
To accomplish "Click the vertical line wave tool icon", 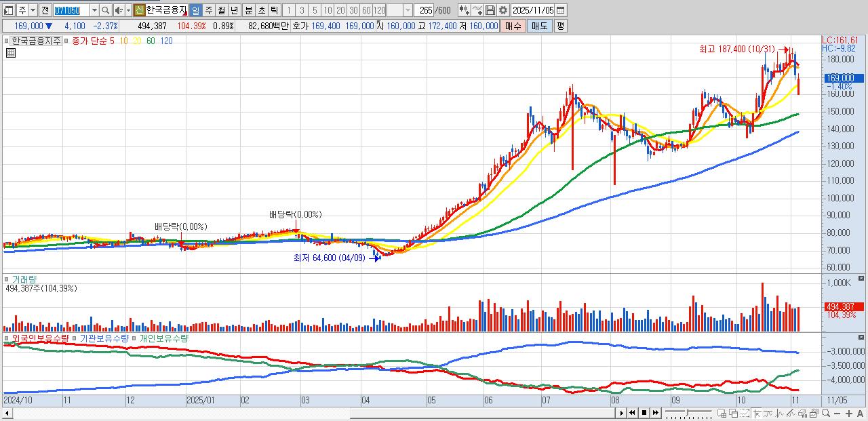I will [x=781, y=414].
